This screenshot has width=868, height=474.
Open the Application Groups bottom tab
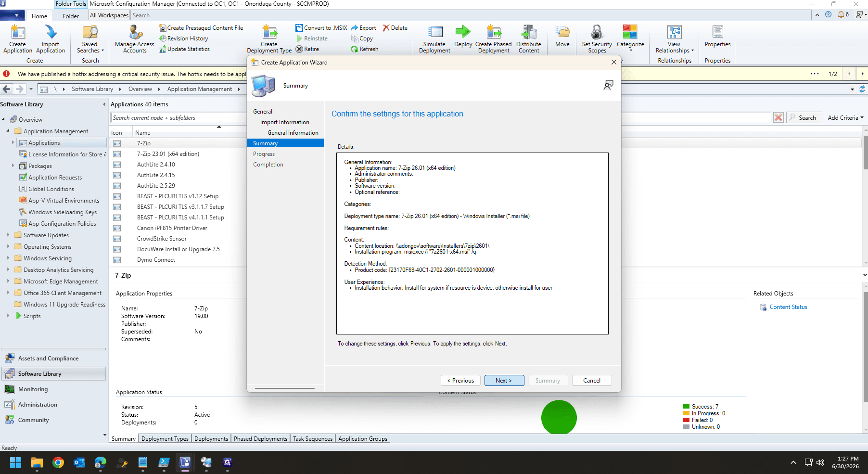click(363, 439)
